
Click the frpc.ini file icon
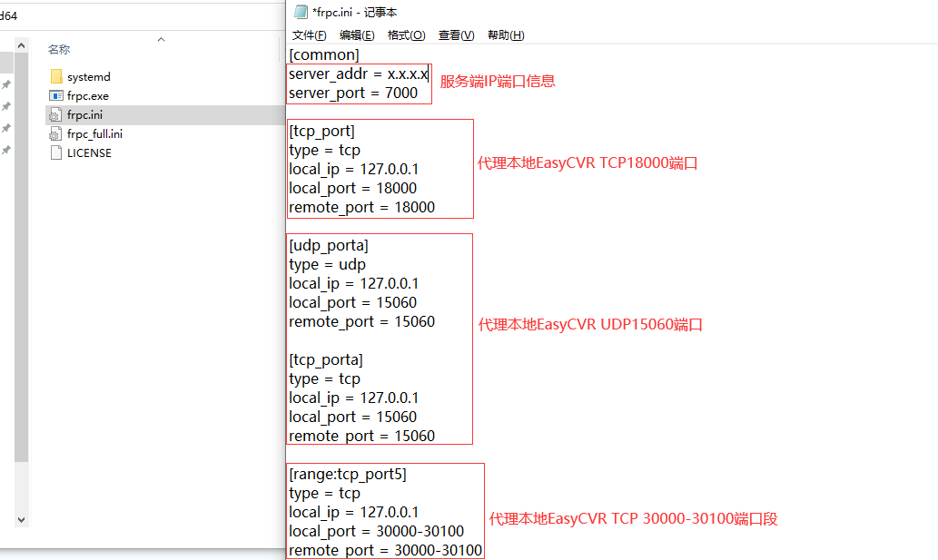(x=55, y=115)
